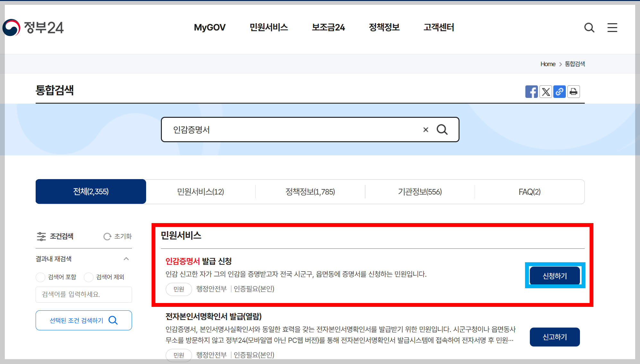This screenshot has width=640, height=364.
Task: Share page via X icon
Action: (546, 92)
